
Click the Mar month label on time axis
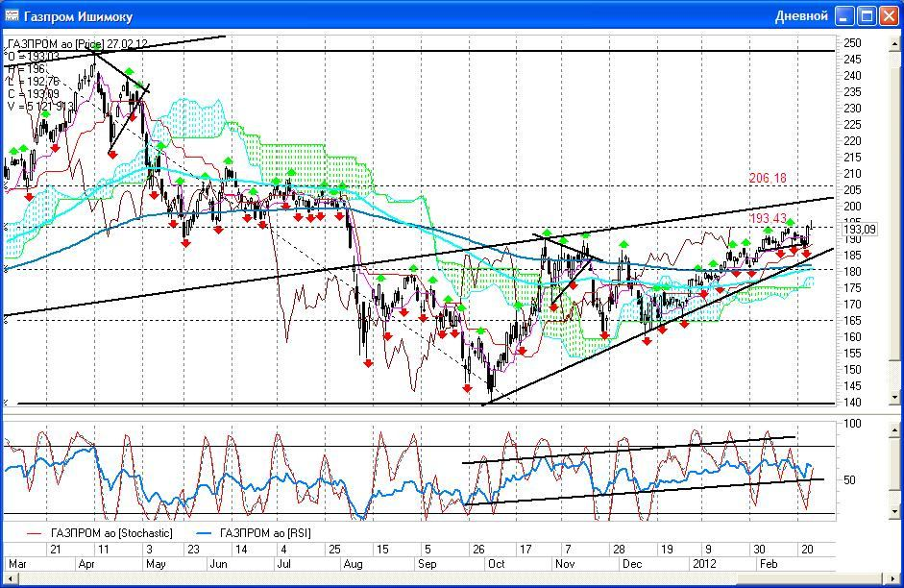[x=16, y=564]
